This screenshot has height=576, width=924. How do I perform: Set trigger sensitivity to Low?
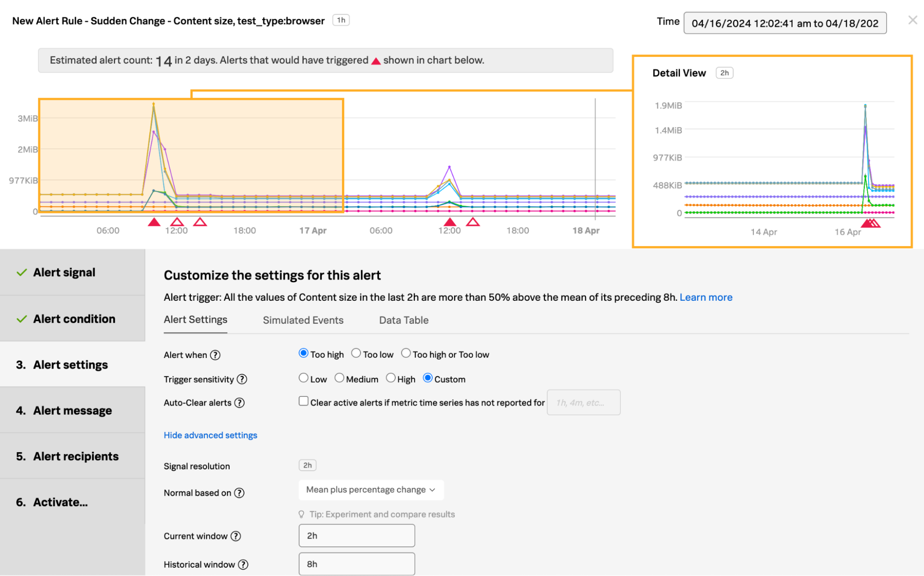coord(303,378)
